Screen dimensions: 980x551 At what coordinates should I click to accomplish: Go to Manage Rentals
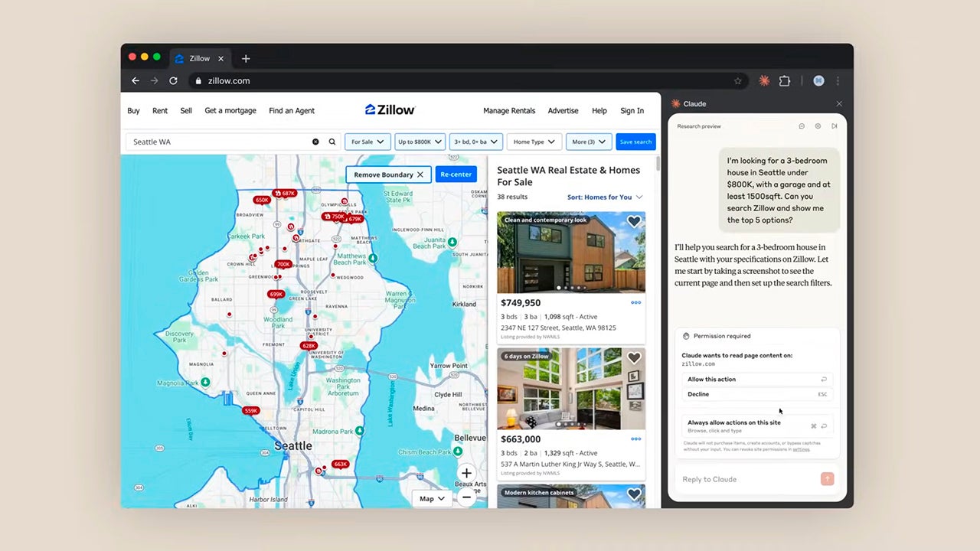tap(509, 110)
